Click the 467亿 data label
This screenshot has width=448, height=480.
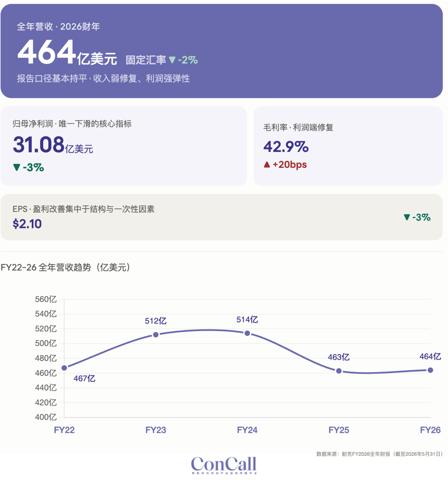tap(85, 379)
